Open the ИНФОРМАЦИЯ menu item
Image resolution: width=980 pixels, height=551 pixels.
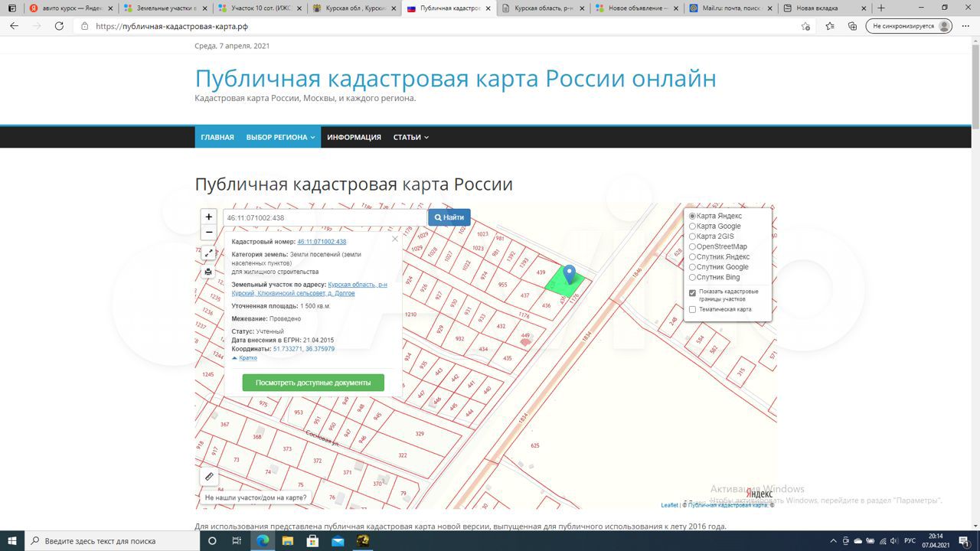[x=354, y=137]
